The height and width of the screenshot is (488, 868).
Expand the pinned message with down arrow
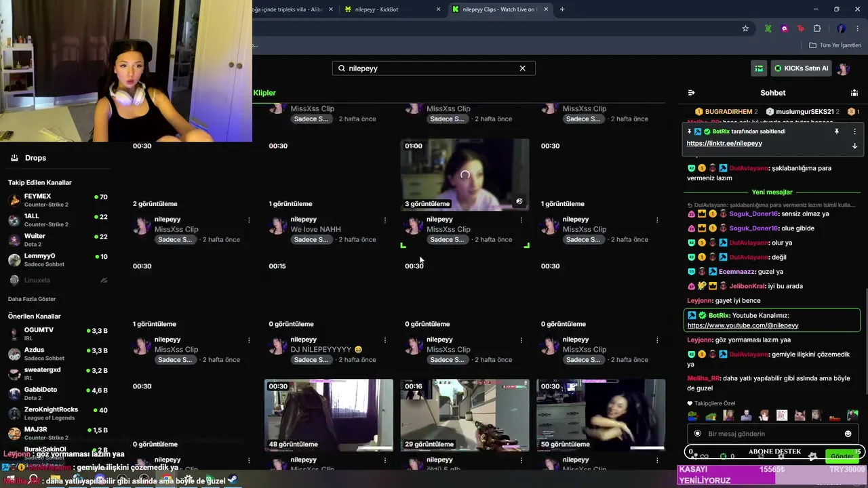(854, 146)
